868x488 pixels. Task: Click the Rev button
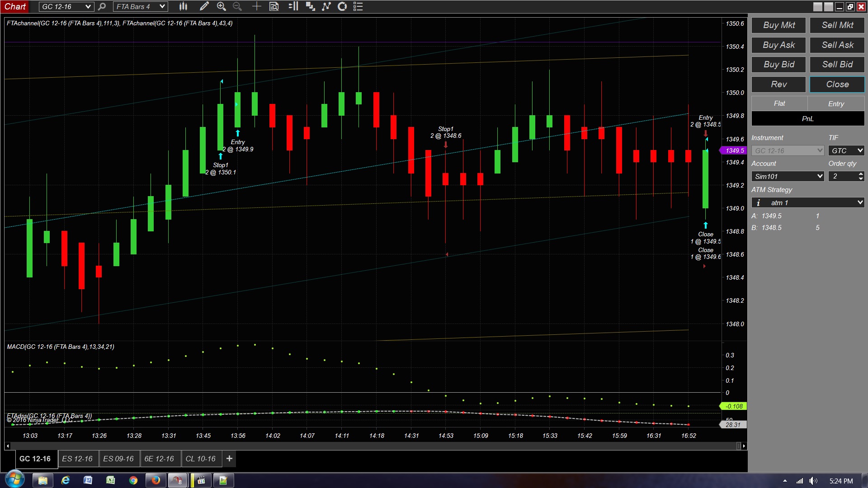(x=778, y=84)
